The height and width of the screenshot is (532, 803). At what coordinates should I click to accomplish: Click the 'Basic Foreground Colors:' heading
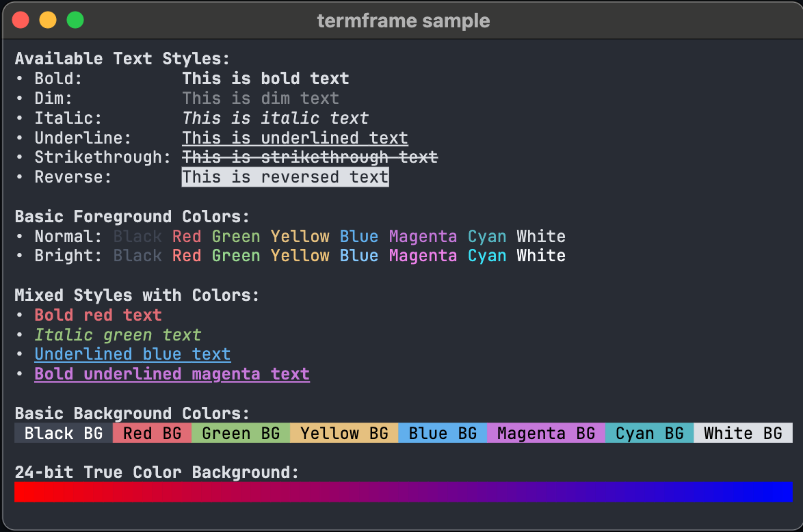click(132, 217)
